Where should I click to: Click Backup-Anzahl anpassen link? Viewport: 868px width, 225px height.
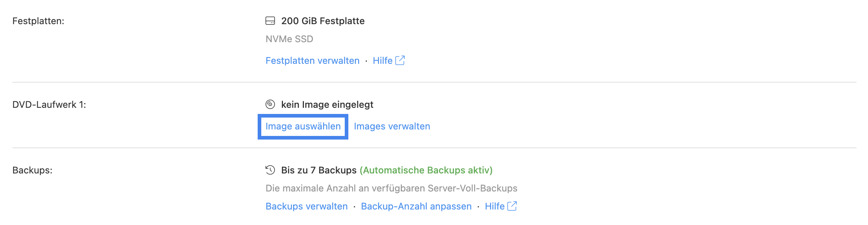(x=416, y=206)
